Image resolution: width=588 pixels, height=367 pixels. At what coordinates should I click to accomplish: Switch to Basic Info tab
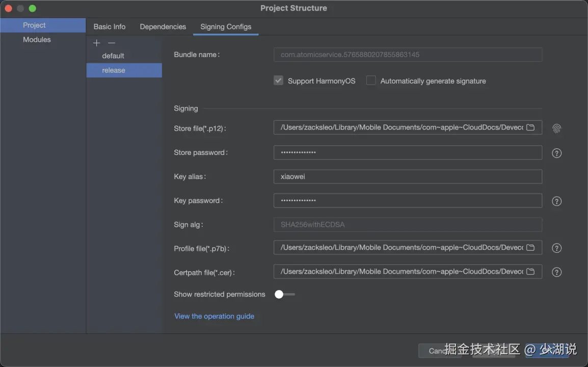pyautogui.click(x=110, y=27)
